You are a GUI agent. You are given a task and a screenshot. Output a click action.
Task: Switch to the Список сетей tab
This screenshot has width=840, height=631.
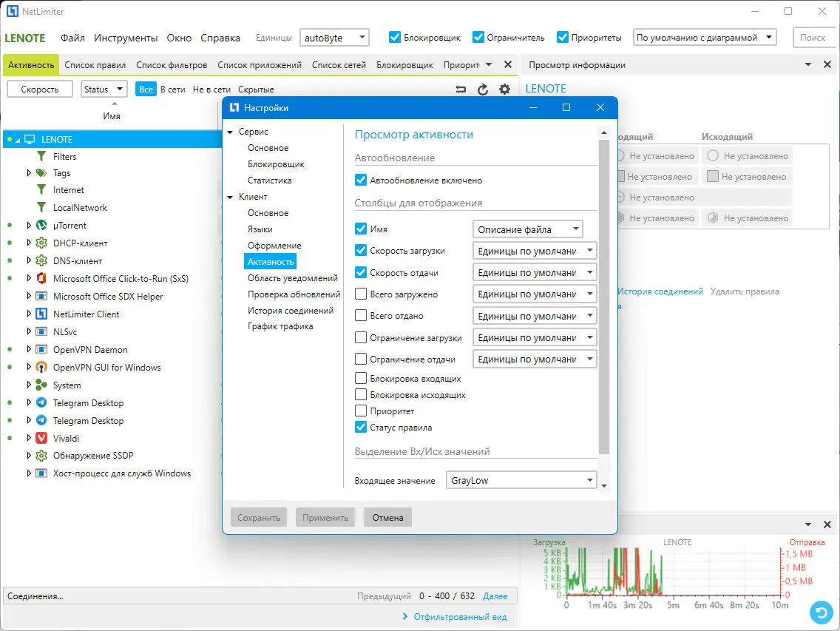click(339, 65)
